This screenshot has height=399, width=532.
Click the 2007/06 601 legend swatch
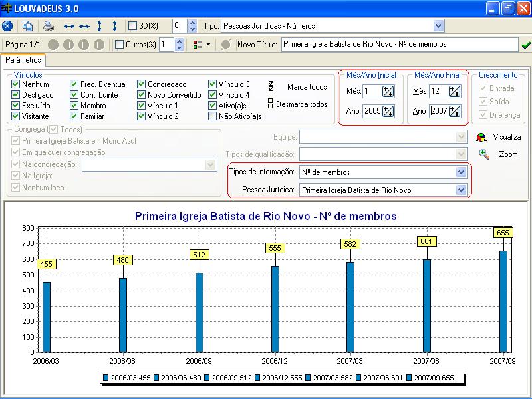tap(358, 378)
